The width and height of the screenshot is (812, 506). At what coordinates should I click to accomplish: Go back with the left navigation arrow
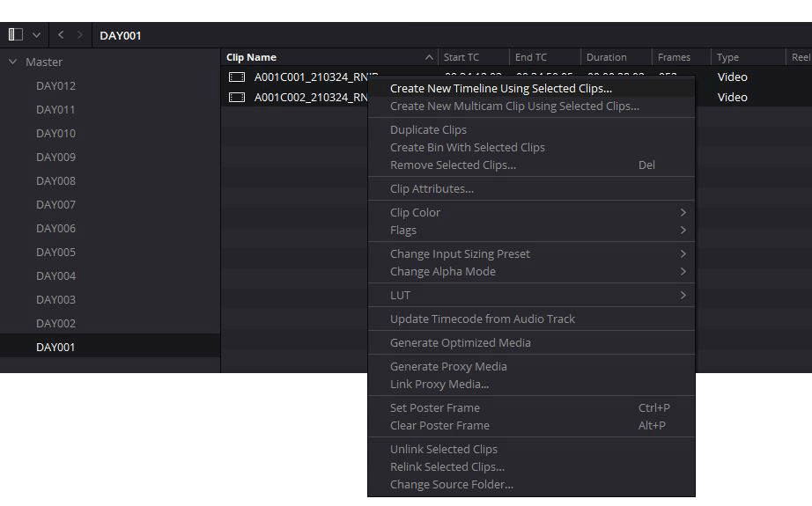pos(61,34)
